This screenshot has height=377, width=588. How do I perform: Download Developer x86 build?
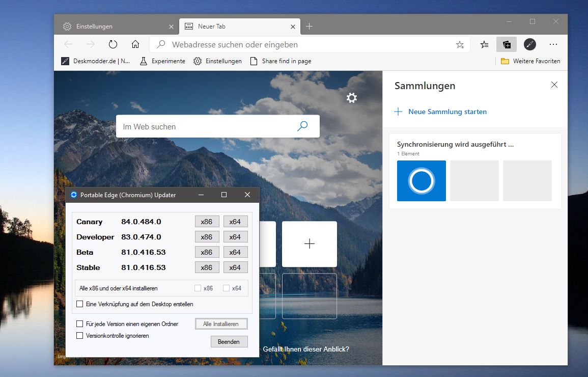tap(207, 237)
